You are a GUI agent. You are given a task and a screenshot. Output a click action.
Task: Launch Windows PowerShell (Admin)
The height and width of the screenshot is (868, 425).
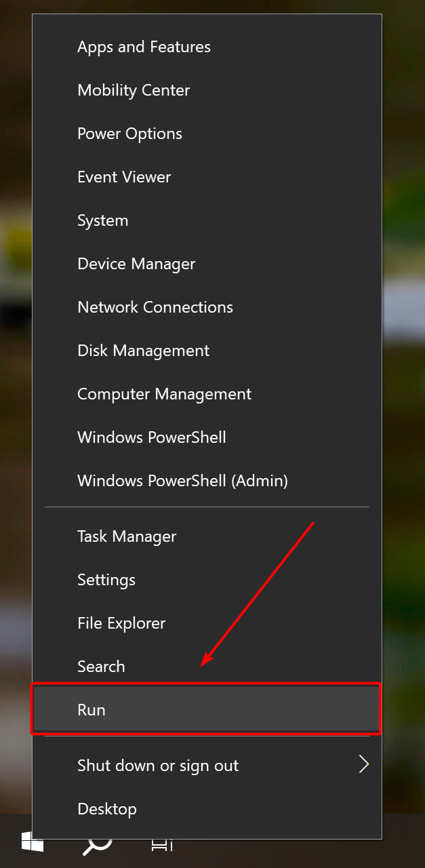(182, 481)
